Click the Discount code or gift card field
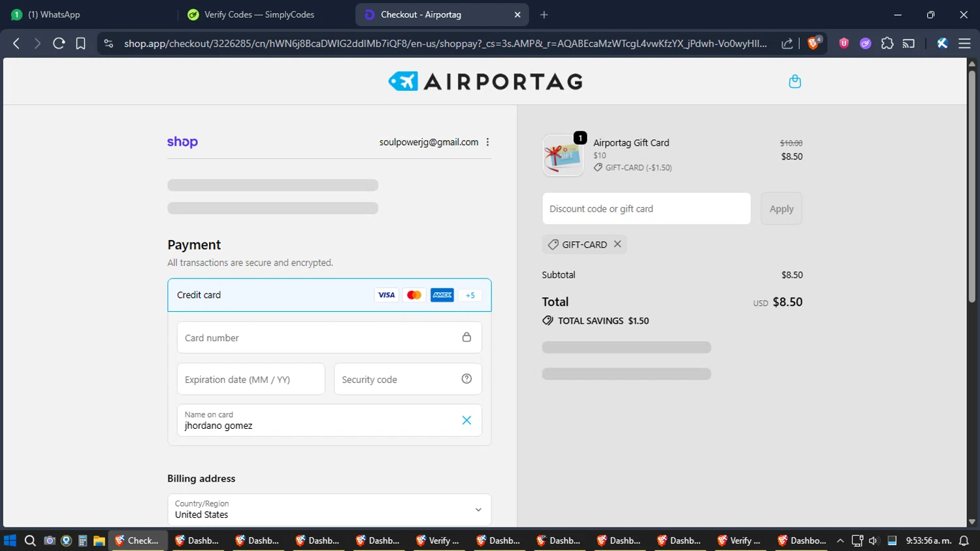Screen dimensions: 980x551 [x=646, y=209]
